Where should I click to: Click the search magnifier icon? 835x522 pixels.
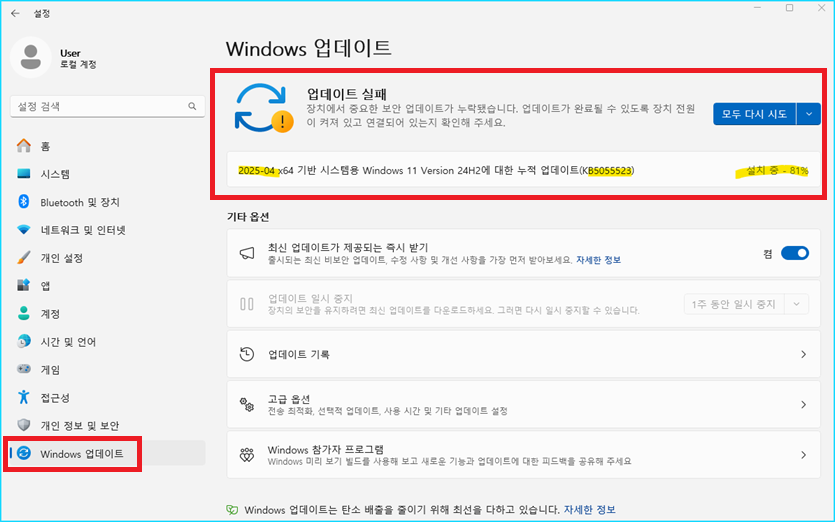(x=192, y=107)
